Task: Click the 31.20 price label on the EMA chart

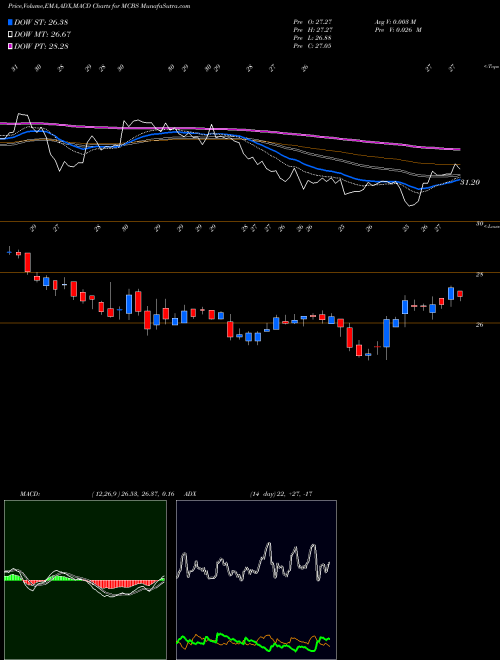Action: [470, 182]
